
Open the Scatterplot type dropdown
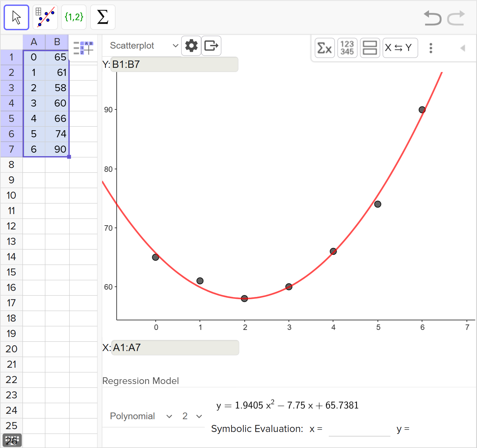(x=144, y=46)
